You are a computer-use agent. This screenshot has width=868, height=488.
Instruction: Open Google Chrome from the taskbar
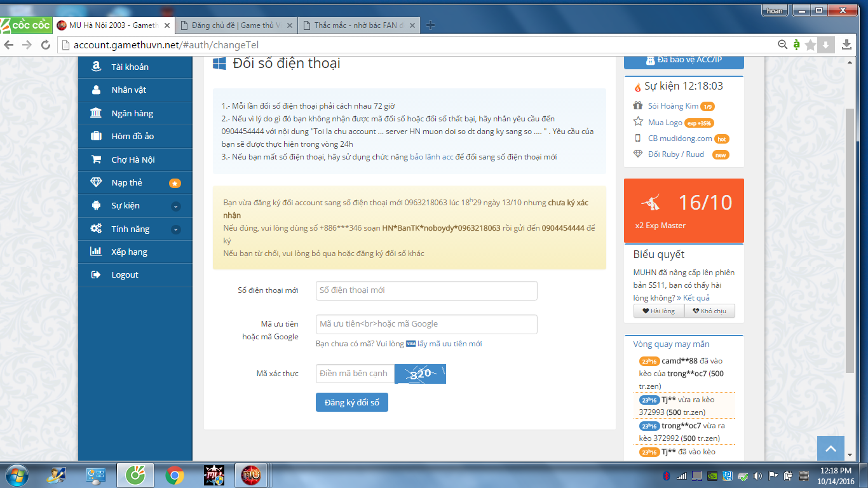tap(175, 475)
